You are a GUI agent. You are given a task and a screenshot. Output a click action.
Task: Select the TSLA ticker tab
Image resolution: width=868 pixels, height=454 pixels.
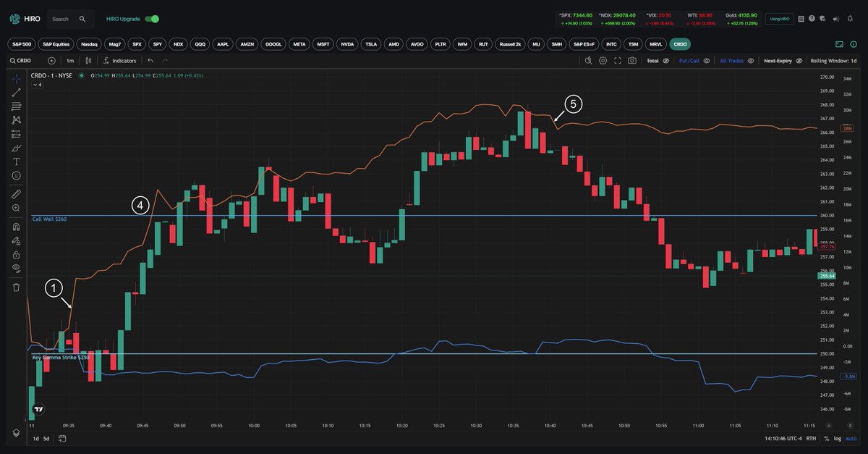371,44
